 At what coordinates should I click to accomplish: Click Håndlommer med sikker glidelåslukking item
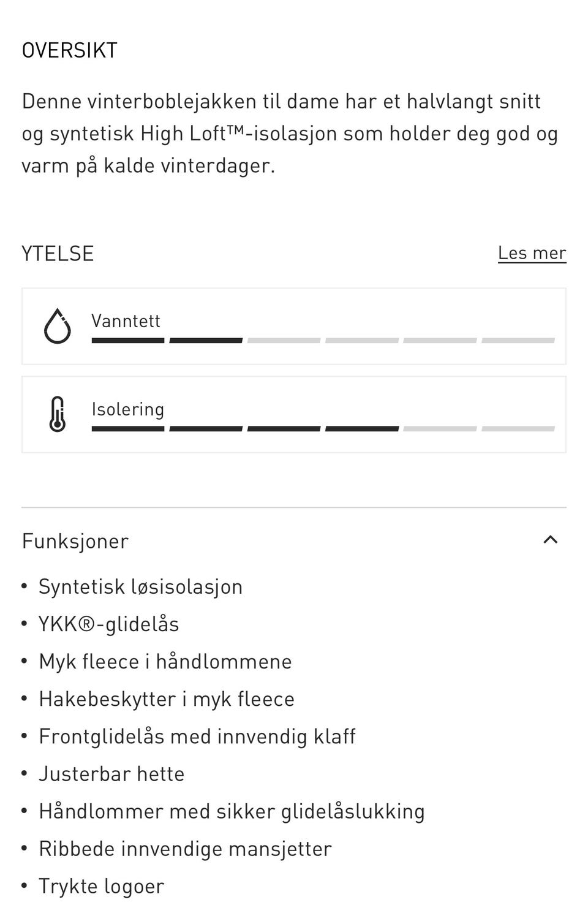(232, 811)
